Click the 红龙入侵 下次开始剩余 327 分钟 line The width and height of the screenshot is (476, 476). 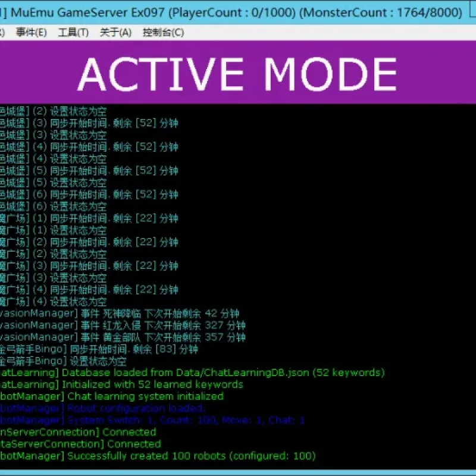123,325
